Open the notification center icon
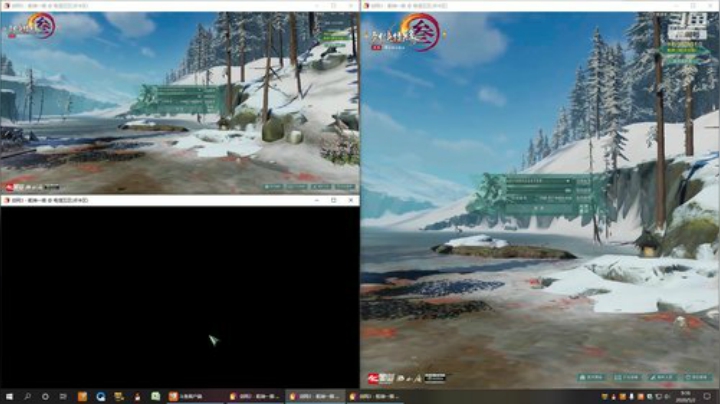This screenshot has width=720, height=404. point(707,396)
